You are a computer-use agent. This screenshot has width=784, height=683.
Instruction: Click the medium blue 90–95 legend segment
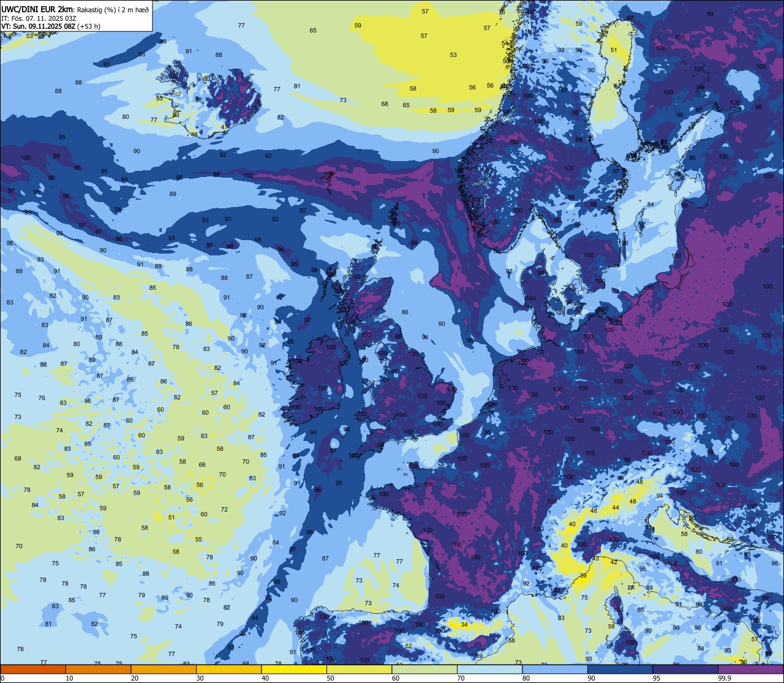pyautogui.click(x=620, y=669)
